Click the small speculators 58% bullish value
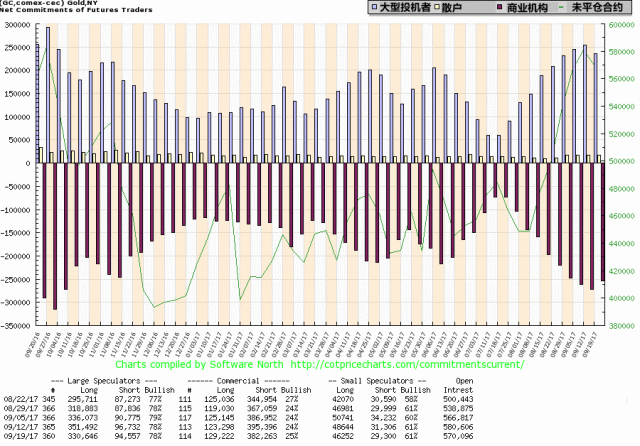Image resolution: width=640 pixels, height=446 pixels. pos(411,399)
